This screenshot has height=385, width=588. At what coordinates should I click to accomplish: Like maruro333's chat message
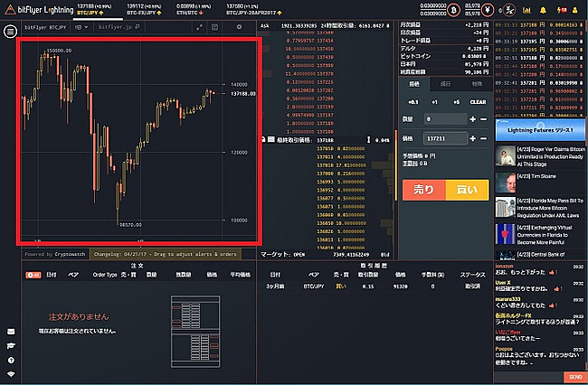click(553, 305)
